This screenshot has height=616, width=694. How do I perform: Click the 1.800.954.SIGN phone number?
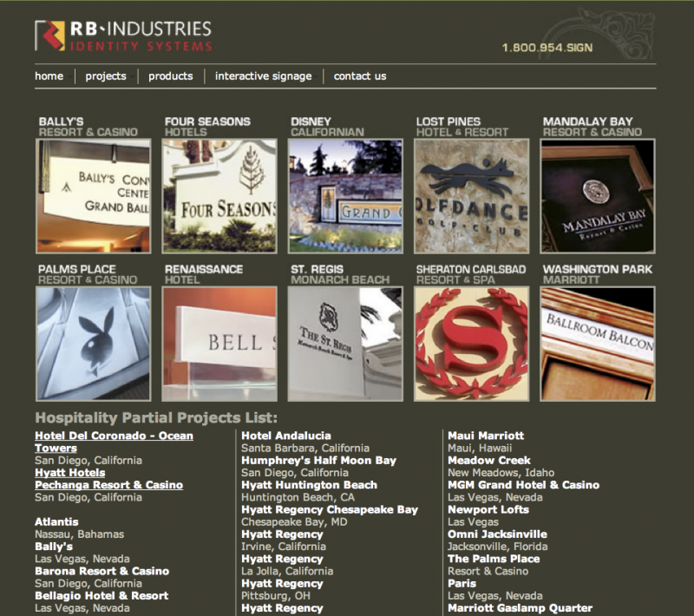[x=547, y=49]
